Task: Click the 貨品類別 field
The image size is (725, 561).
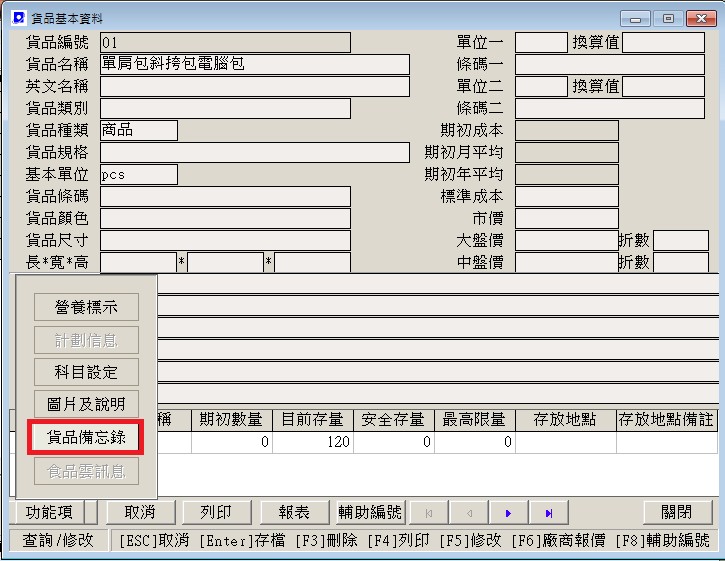Action: tap(225, 108)
